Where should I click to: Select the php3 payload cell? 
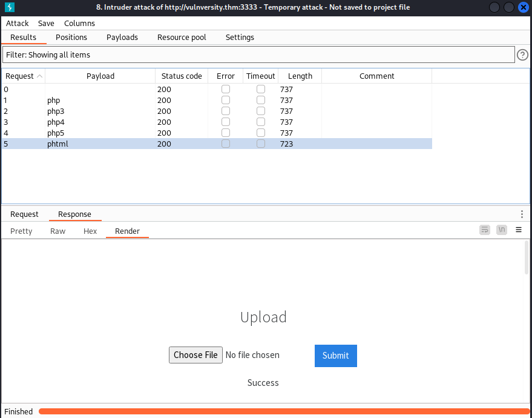(100, 111)
